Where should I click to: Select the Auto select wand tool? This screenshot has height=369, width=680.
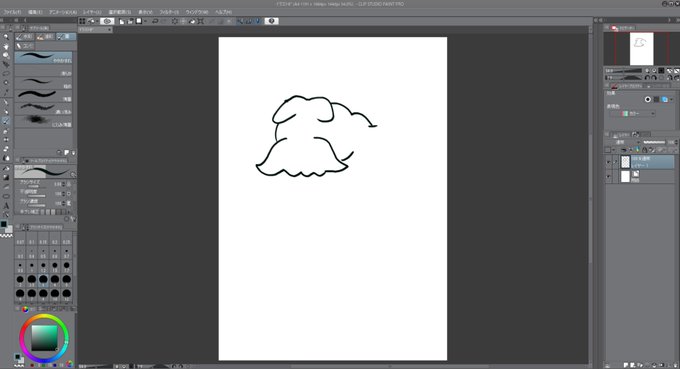click(x=6, y=83)
